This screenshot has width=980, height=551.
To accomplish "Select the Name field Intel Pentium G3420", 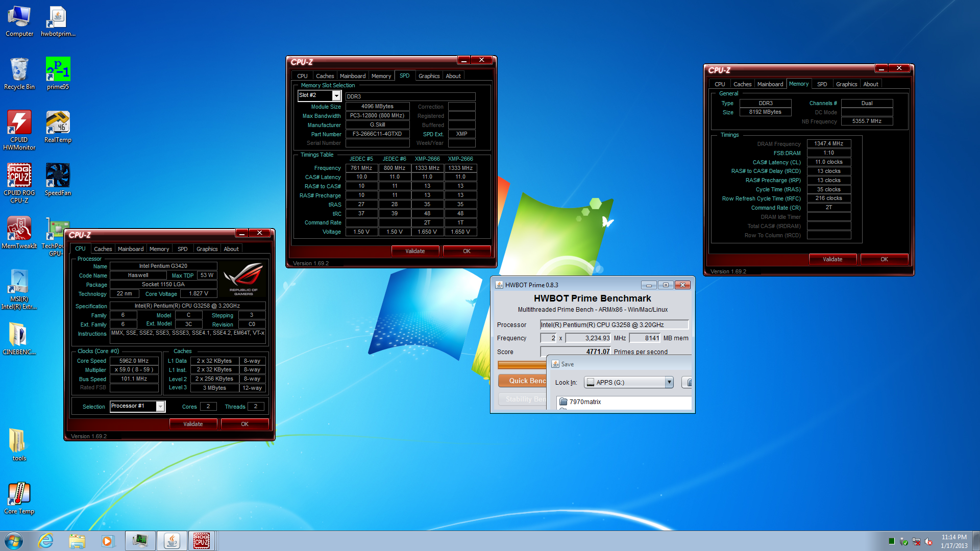I will point(163,266).
